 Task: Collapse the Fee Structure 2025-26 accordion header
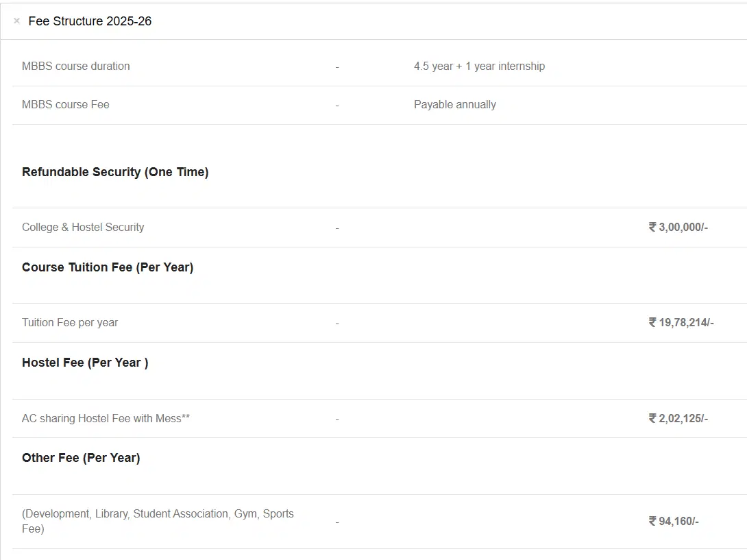click(90, 21)
